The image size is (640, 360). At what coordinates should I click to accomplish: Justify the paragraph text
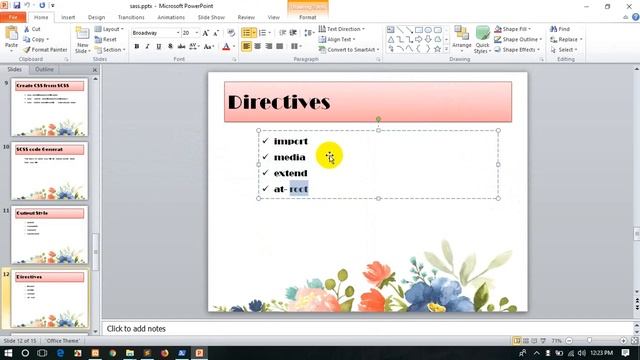280,47
